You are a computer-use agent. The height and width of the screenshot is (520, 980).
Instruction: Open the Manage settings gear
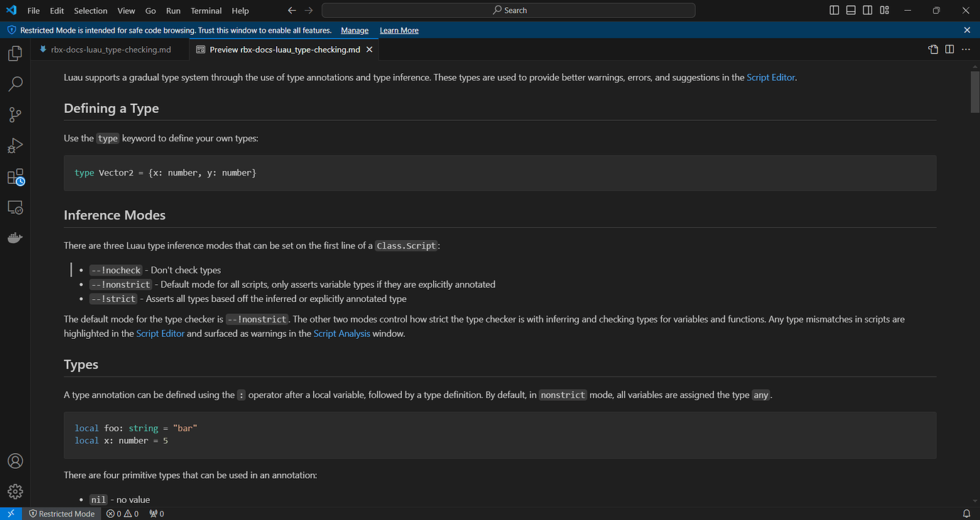[15, 491]
